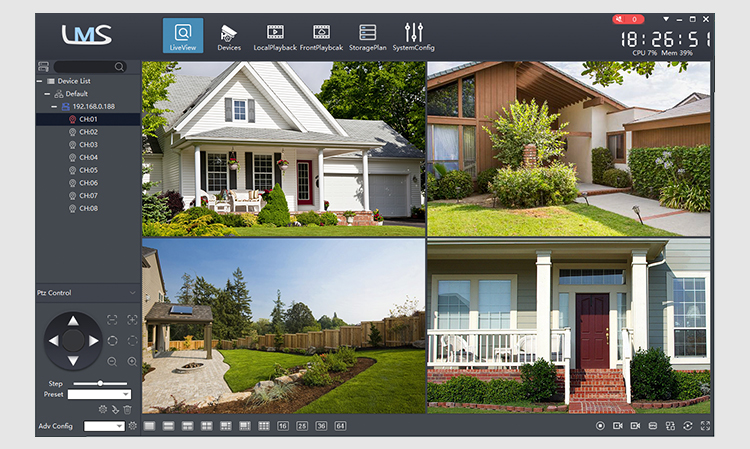
Task: Tilt camera up with PTZ arrow
Action: point(73,321)
